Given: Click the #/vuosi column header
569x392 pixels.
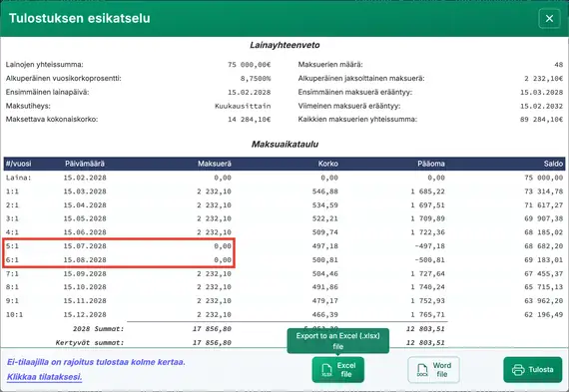Looking at the screenshot, I should tap(19, 164).
